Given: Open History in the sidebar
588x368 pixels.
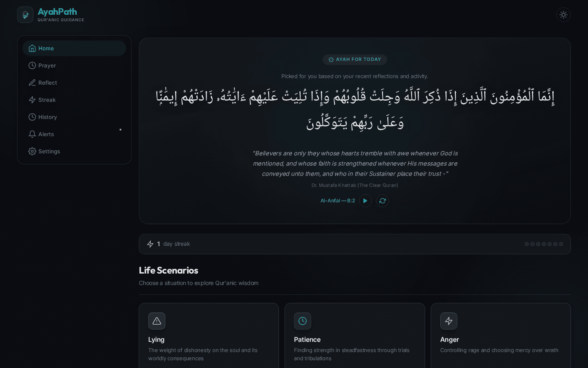Looking at the screenshot, I should pos(74,117).
